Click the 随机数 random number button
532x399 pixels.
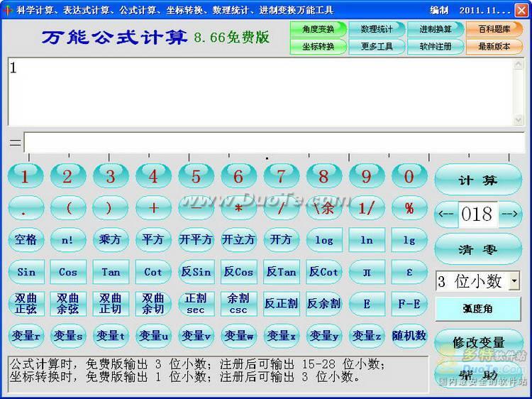click(x=409, y=336)
